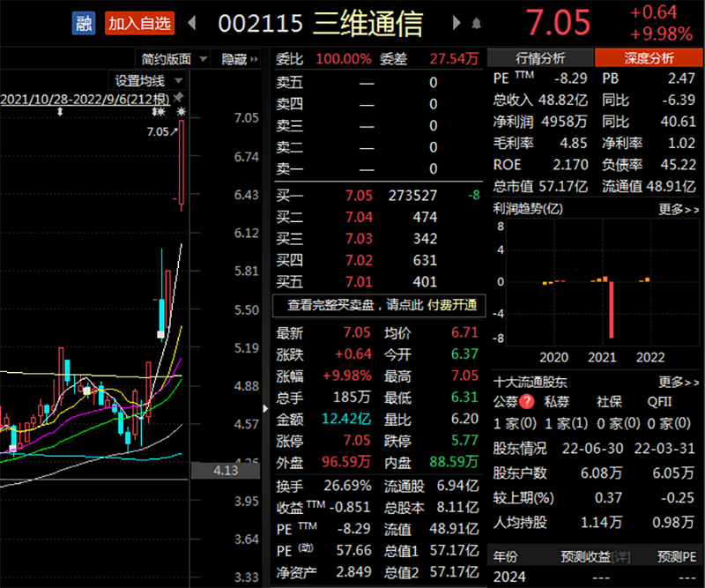Click the 4.13 price marker on axis
705x588 pixels.
(x=226, y=471)
